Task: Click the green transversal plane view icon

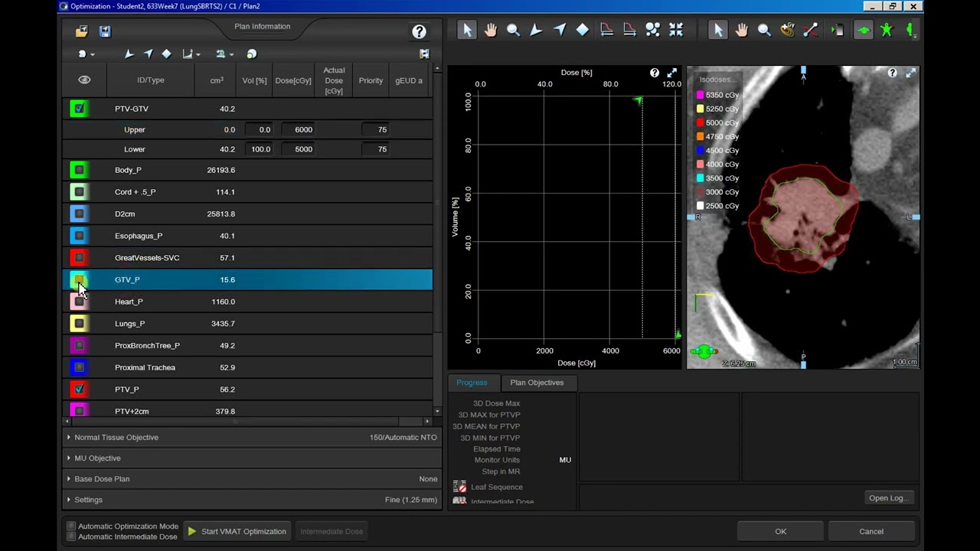Action: pos(863,30)
